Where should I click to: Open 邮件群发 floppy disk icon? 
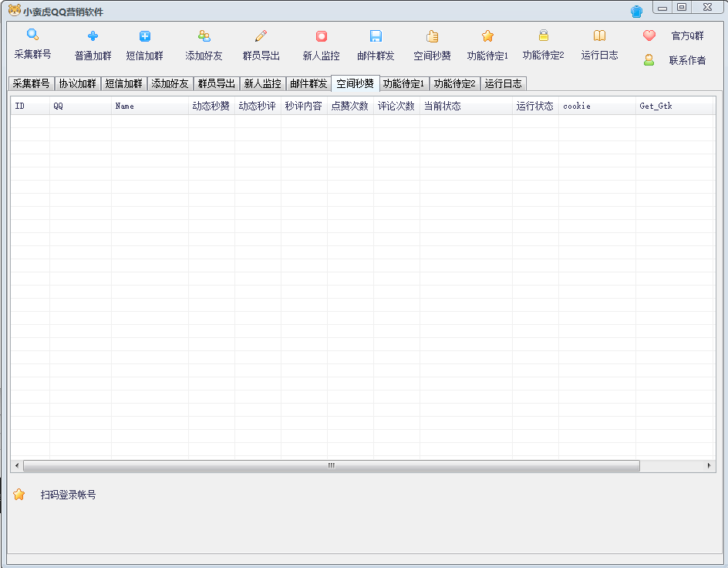click(x=376, y=35)
